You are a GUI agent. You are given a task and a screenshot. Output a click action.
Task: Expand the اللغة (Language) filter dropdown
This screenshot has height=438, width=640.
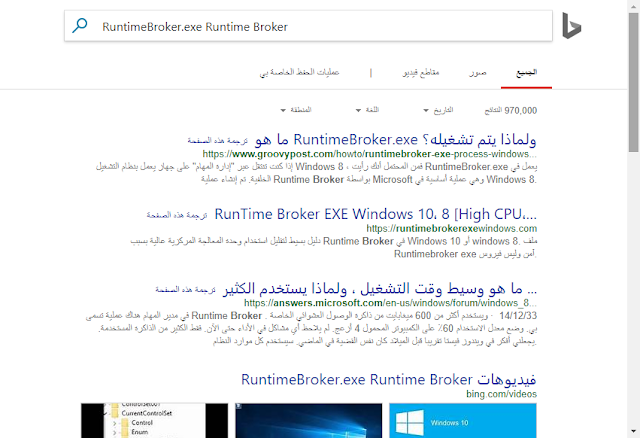tap(367, 110)
